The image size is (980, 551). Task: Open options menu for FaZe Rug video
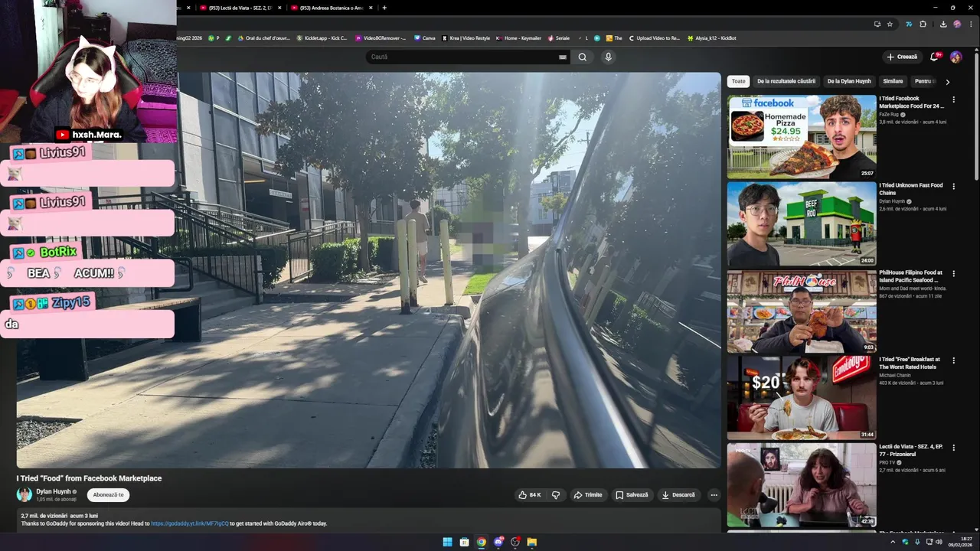pyautogui.click(x=953, y=99)
